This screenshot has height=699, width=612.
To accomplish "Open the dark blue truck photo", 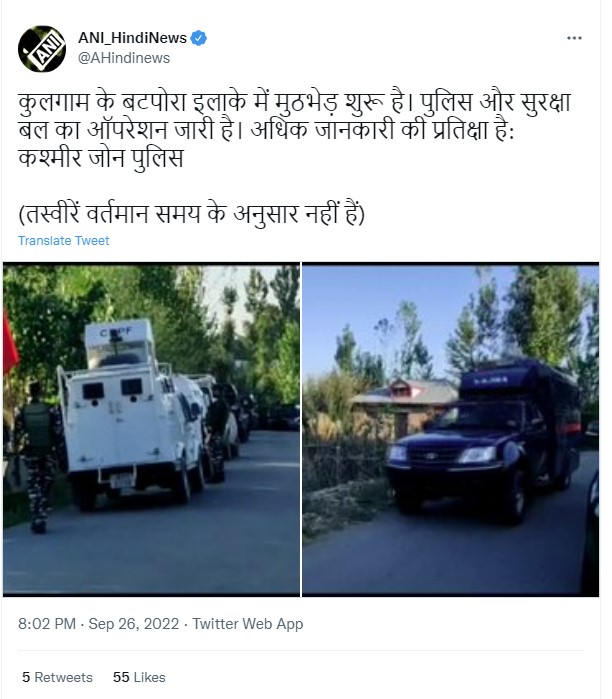I will click(451, 429).
